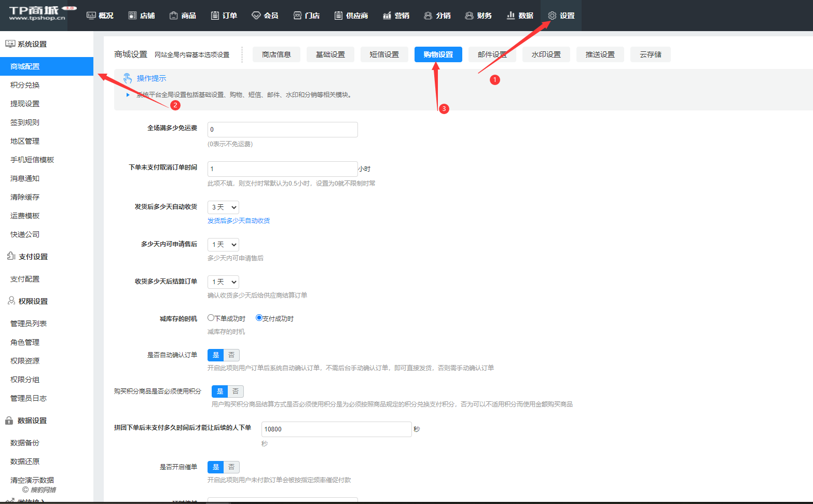Screen dimensions: 813x504
Task: Open the 收货多少天后结算订单 dropdown
Action: tap(223, 282)
